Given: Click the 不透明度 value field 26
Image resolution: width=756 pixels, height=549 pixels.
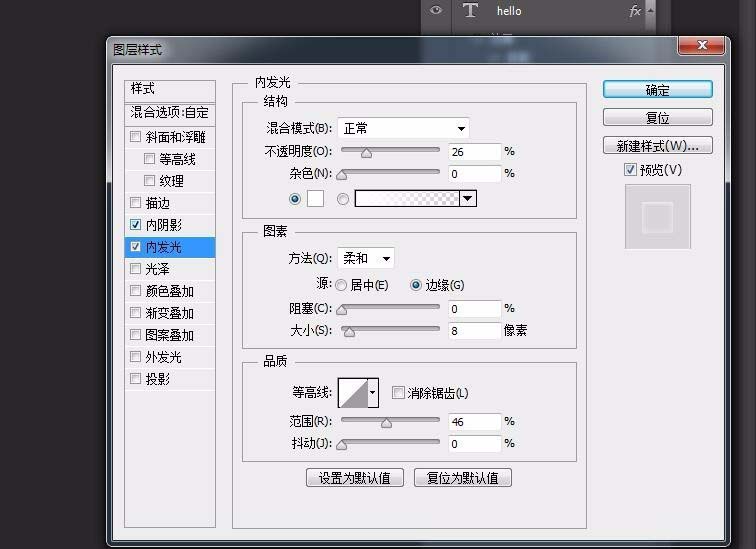Looking at the screenshot, I should [x=474, y=152].
